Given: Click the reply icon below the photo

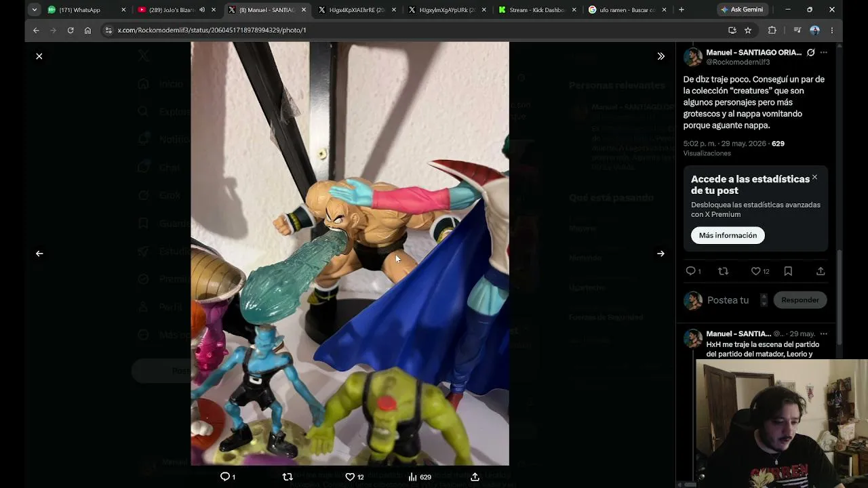Looking at the screenshot, I should coord(225,477).
